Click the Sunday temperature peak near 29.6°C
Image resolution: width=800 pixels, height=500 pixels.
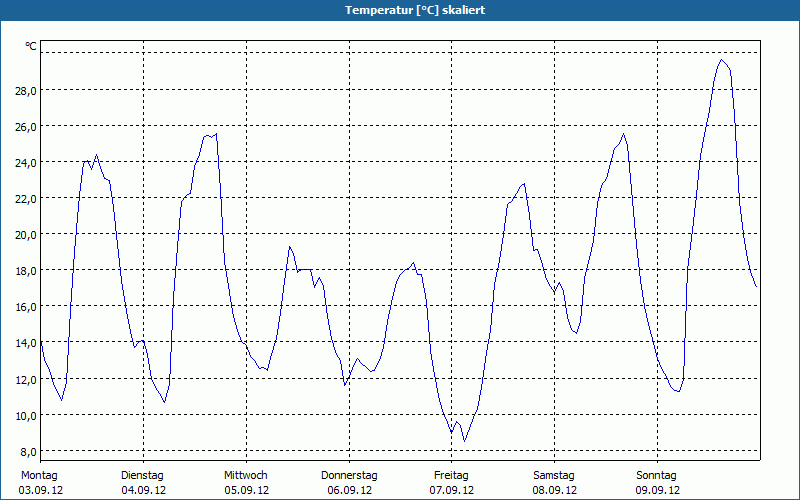(x=721, y=60)
